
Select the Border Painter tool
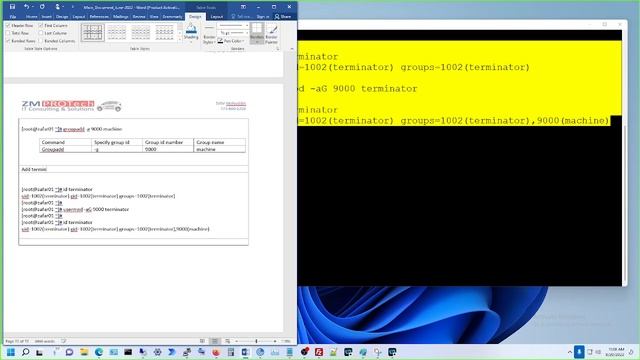[271, 34]
